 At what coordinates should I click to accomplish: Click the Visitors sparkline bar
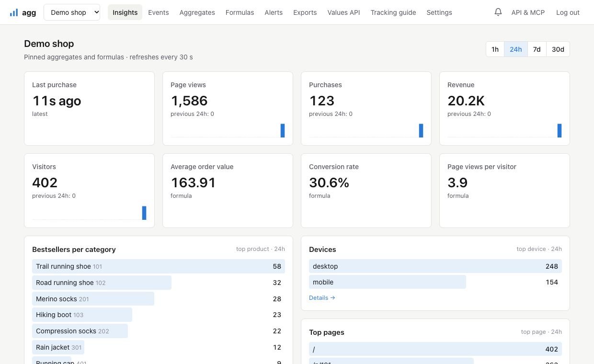144,213
